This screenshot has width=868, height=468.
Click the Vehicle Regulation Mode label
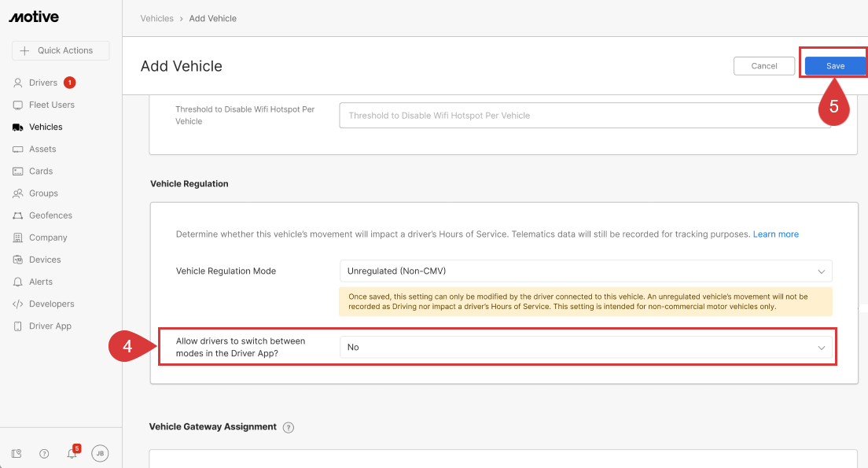(x=226, y=271)
